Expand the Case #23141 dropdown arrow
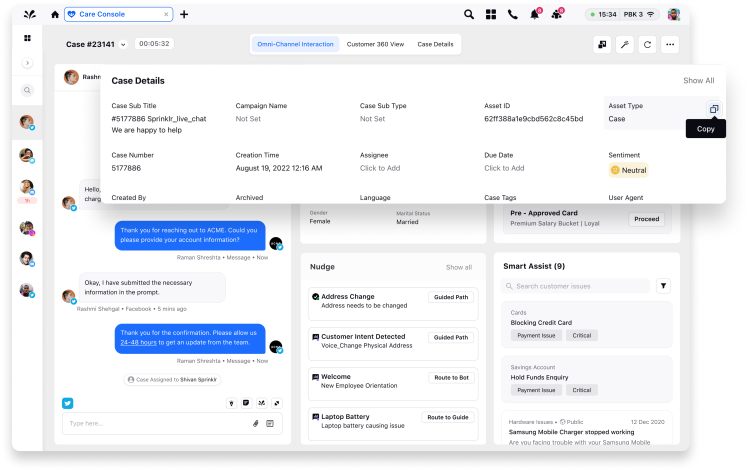 click(x=123, y=44)
